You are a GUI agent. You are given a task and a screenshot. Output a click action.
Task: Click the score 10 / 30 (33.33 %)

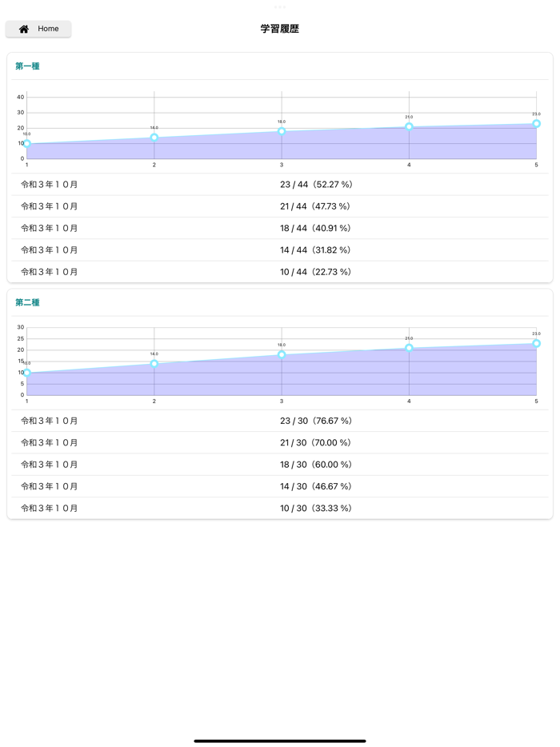tap(316, 509)
